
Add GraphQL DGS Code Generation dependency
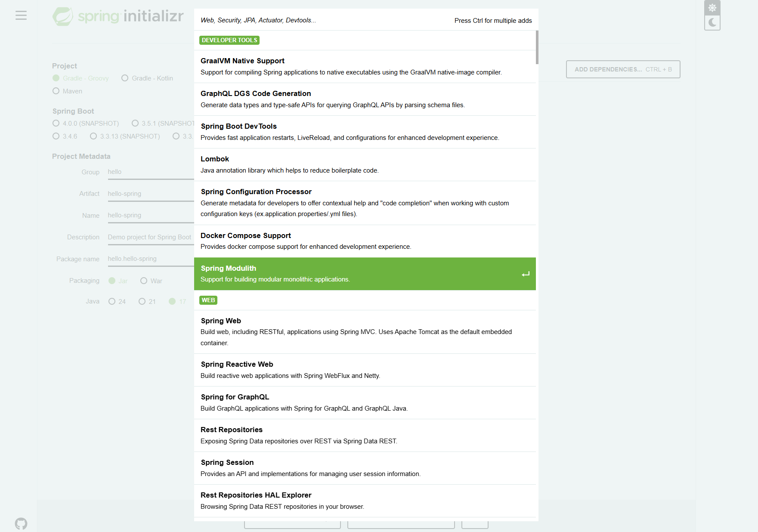tap(365, 99)
